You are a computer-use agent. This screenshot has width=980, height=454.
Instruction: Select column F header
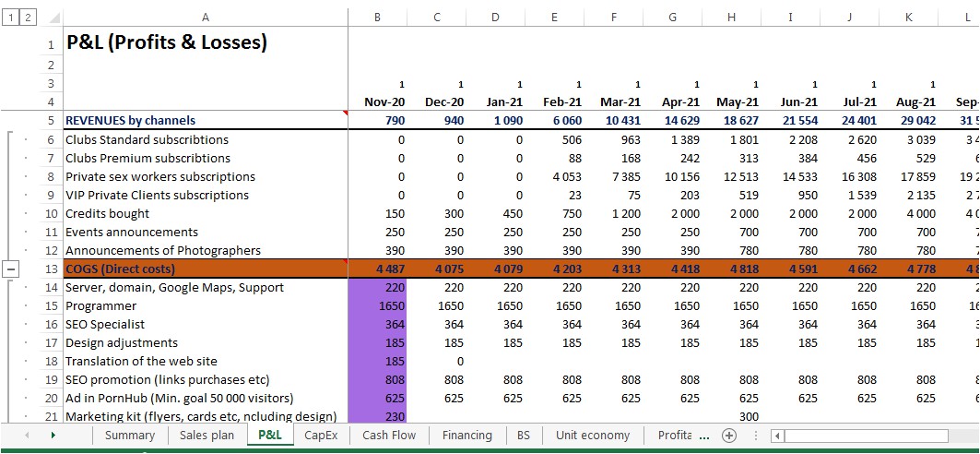click(614, 18)
